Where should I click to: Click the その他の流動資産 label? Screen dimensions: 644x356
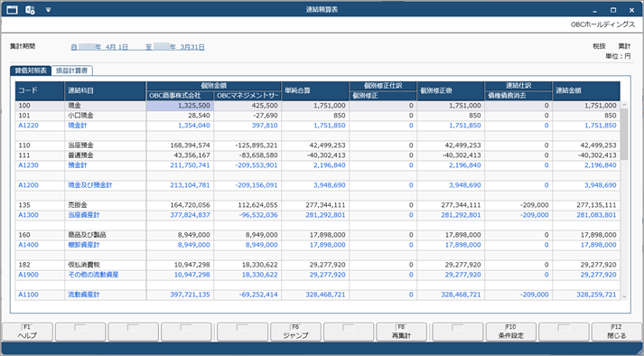coord(93,275)
